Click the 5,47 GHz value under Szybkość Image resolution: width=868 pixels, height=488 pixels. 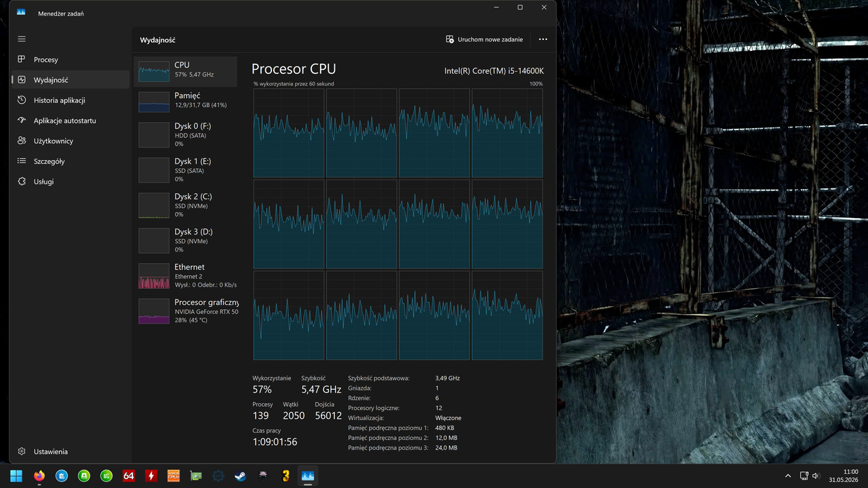(321, 390)
